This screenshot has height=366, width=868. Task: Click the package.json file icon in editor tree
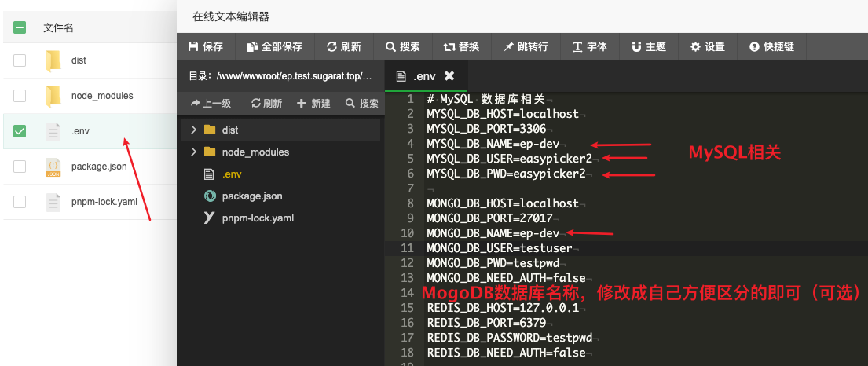click(x=210, y=196)
